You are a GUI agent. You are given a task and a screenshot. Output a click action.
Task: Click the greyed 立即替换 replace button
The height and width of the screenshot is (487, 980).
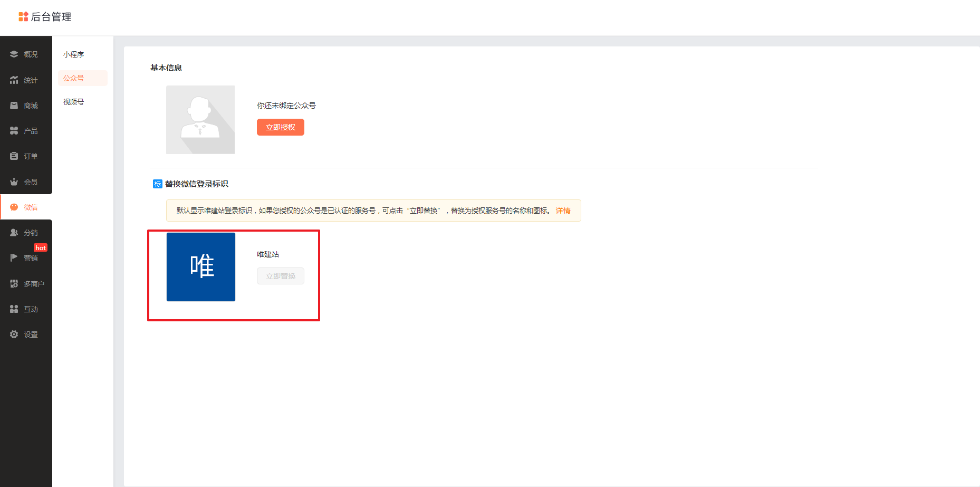281,276
